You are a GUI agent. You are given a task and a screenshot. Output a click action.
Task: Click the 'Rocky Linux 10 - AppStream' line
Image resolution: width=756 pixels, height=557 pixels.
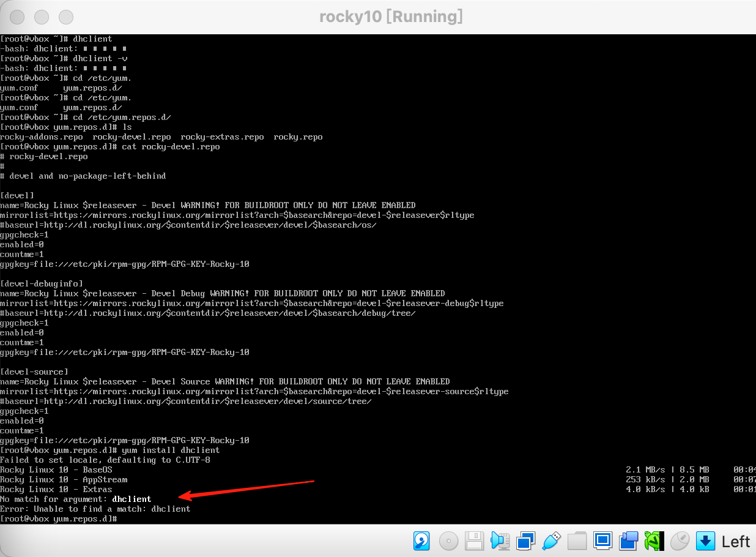pos(64,479)
